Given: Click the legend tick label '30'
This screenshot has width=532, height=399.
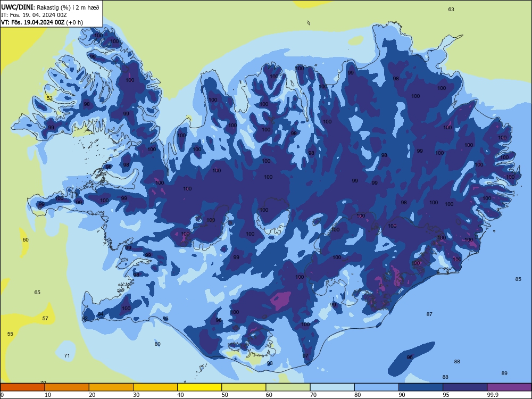Looking at the screenshot, I should tap(136, 395).
